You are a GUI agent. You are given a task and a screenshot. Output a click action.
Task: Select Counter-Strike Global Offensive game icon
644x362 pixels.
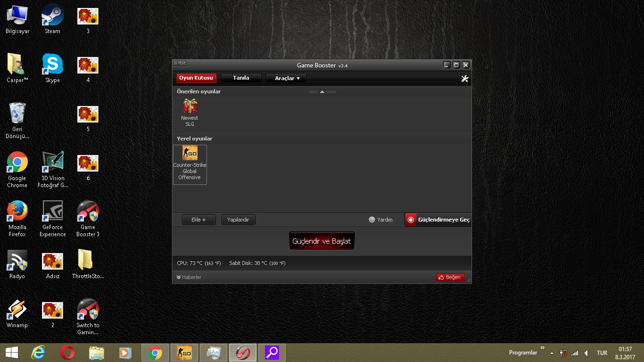point(190,165)
